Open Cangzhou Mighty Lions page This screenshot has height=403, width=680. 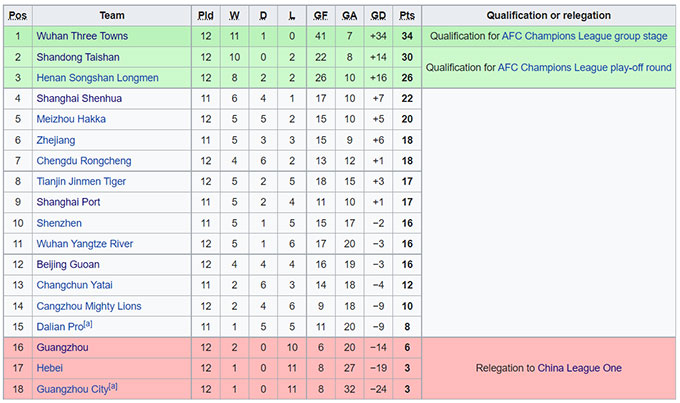click(89, 306)
